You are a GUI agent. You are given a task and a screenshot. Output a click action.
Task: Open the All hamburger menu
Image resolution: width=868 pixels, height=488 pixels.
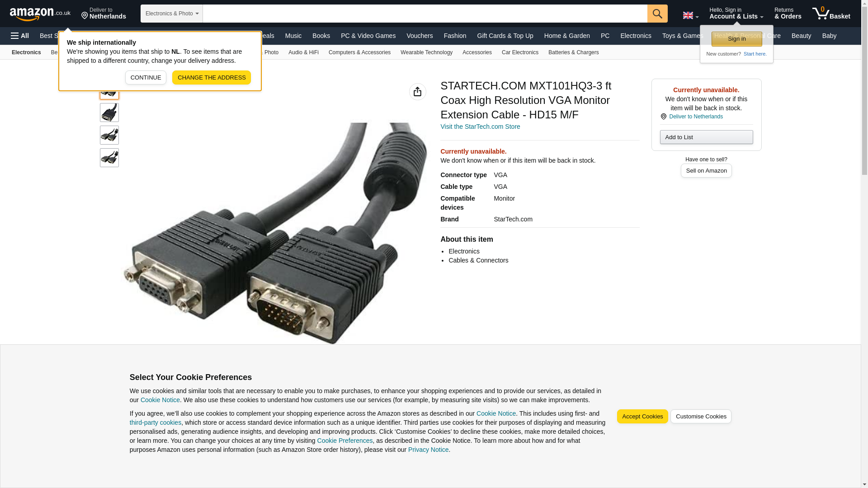(x=20, y=36)
